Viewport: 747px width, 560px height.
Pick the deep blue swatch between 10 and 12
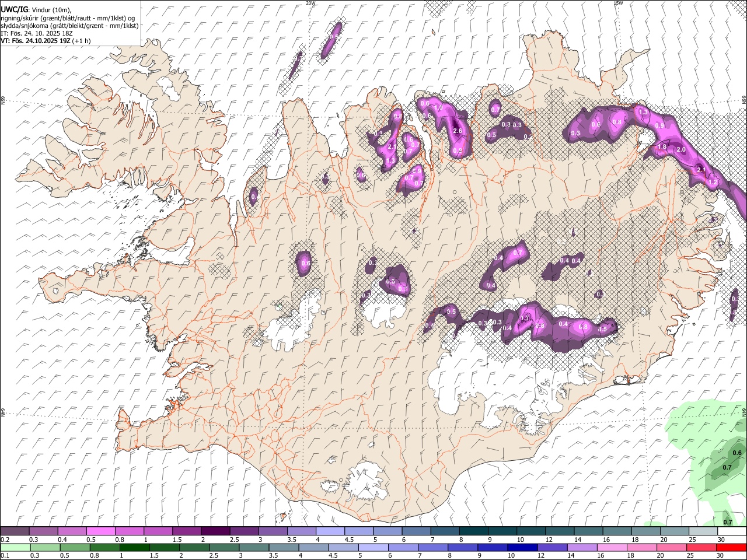[x=522, y=548]
